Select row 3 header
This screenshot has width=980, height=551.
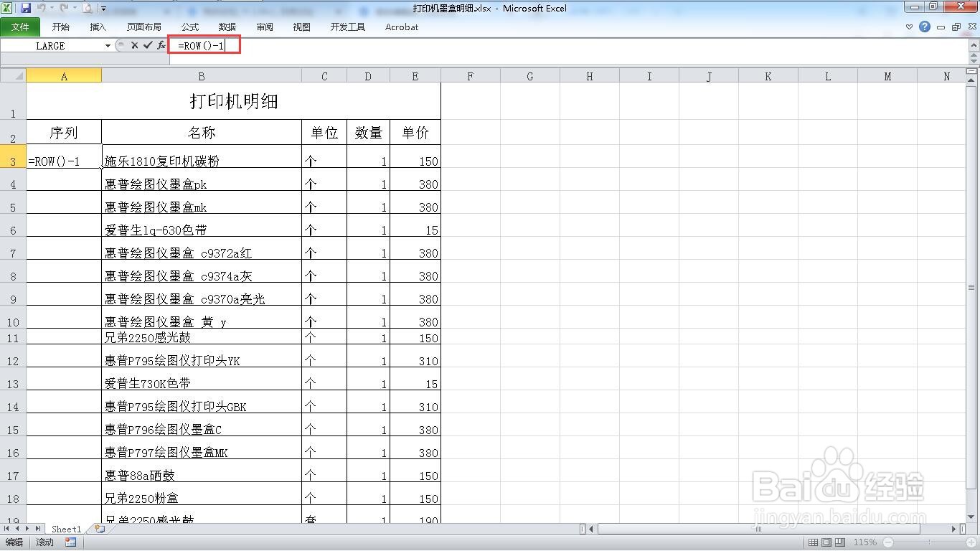pos(13,156)
